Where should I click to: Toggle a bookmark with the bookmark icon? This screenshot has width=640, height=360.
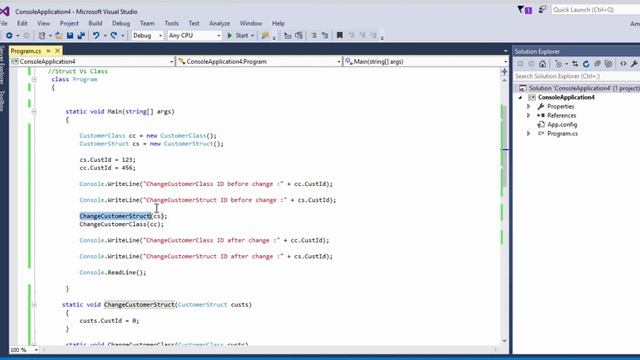339,36
